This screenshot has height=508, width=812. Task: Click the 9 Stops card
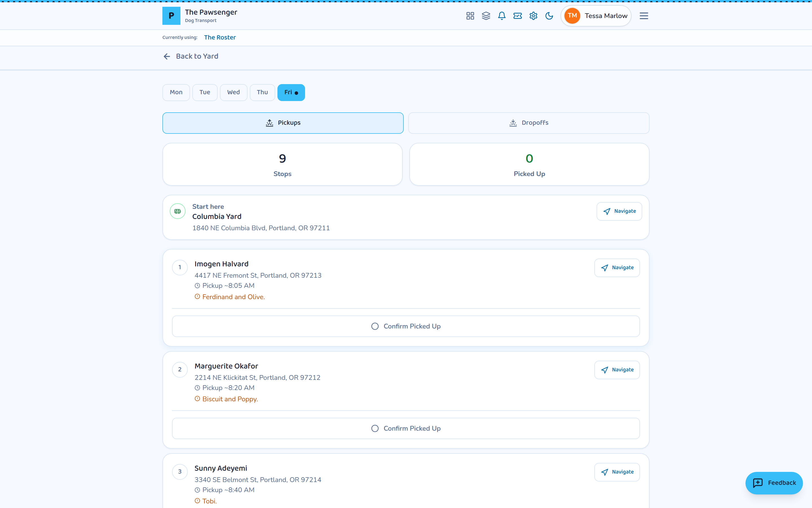283,164
